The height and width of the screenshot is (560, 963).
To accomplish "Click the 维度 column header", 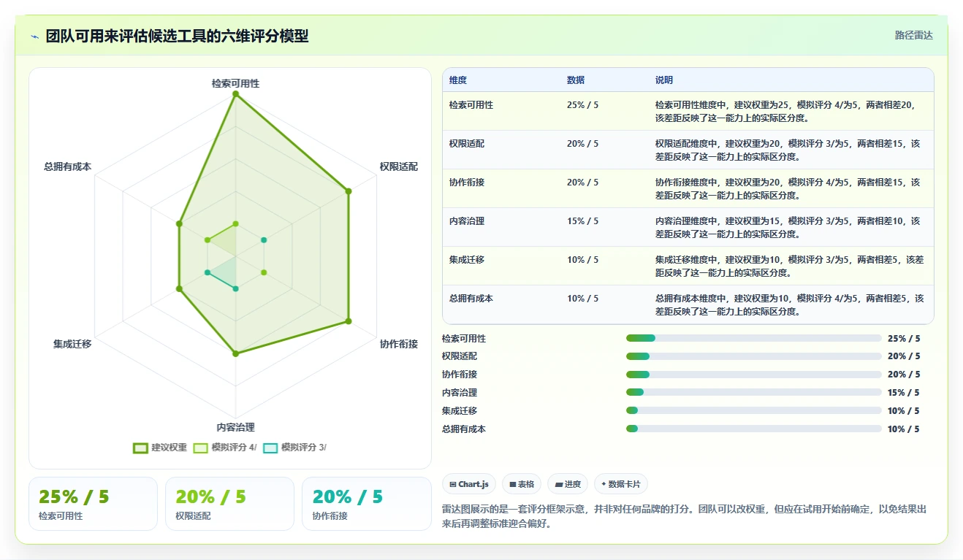I will [x=458, y=80].
